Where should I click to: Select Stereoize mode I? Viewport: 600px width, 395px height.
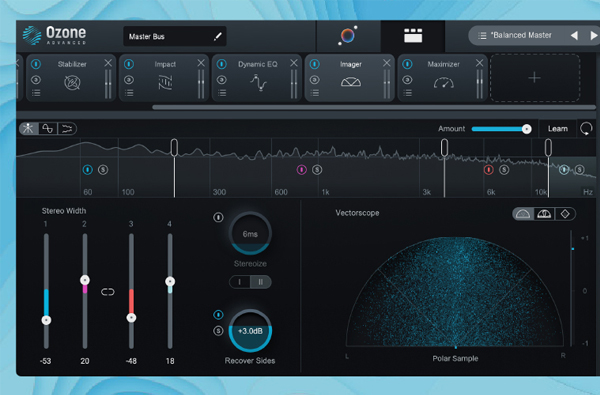pos(240,282)
